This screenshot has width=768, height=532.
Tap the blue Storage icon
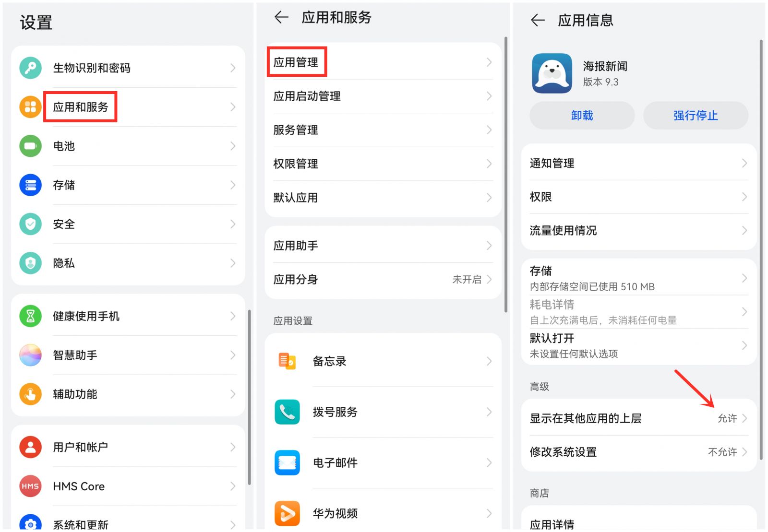click(x=30, y=185)
